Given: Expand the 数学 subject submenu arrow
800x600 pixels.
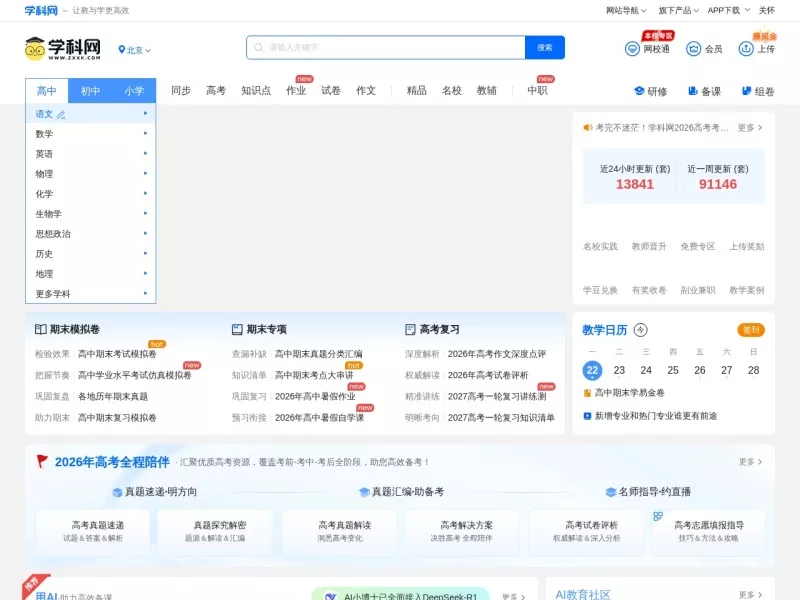Looking at the screenshot, I should 145,134.
